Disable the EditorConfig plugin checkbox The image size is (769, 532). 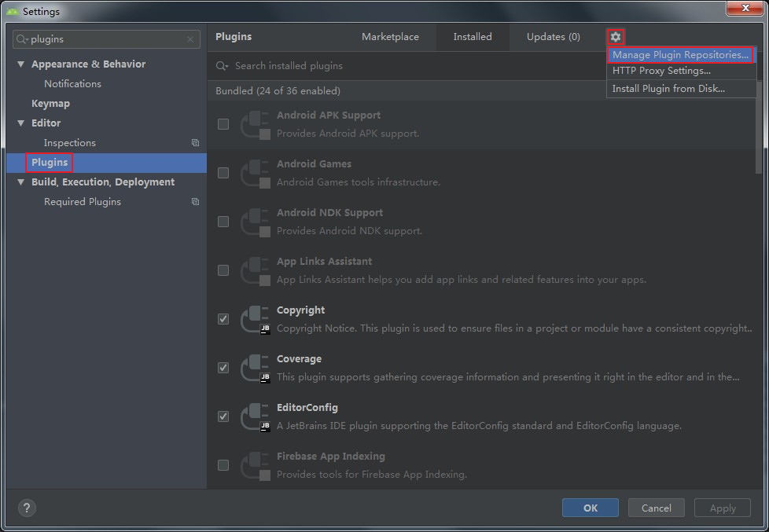point(223,416)
